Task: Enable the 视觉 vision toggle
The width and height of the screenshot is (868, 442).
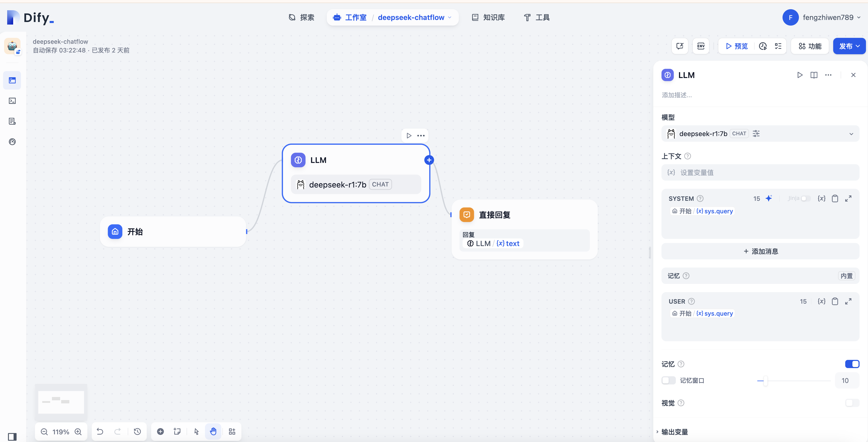Action: pyautogui.click(x=852, y=403)
